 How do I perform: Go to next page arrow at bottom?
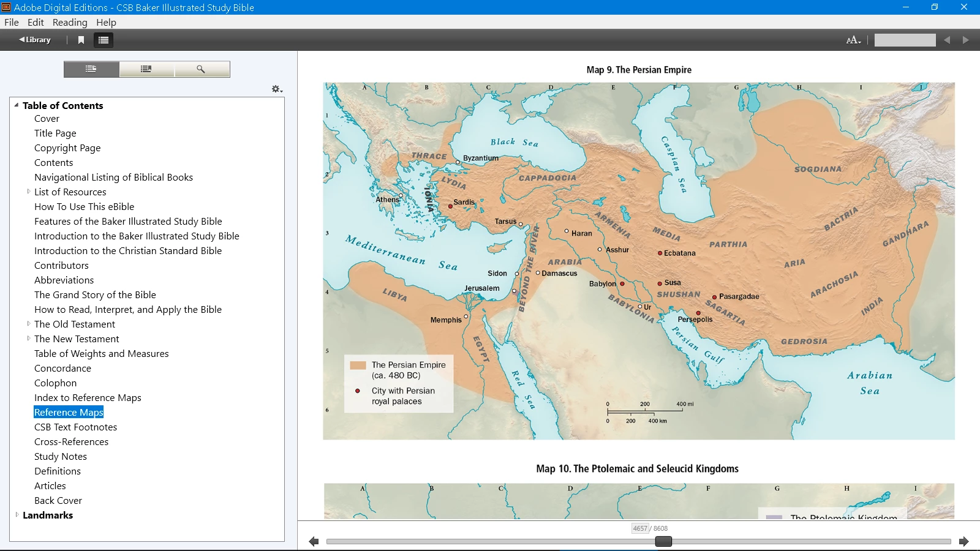pos(963,541)
